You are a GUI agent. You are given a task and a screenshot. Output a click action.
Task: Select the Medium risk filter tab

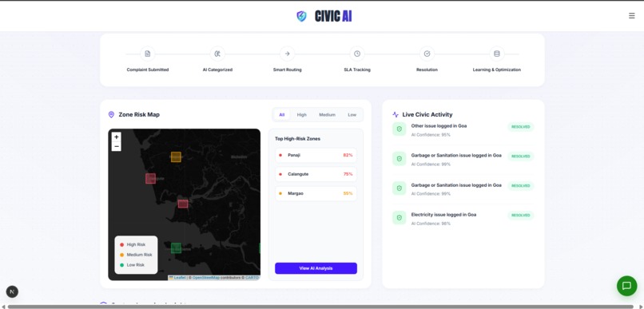click(328, 115)
